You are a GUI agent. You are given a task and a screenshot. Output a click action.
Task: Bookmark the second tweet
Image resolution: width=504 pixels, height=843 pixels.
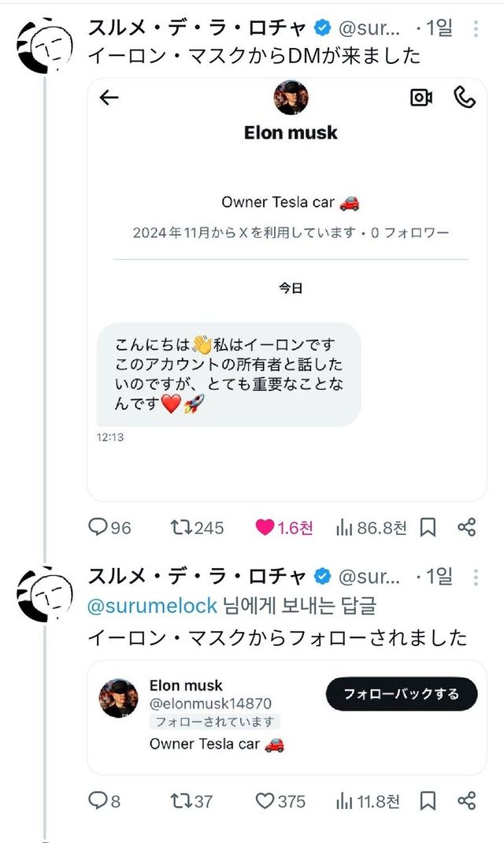point(428,801)
